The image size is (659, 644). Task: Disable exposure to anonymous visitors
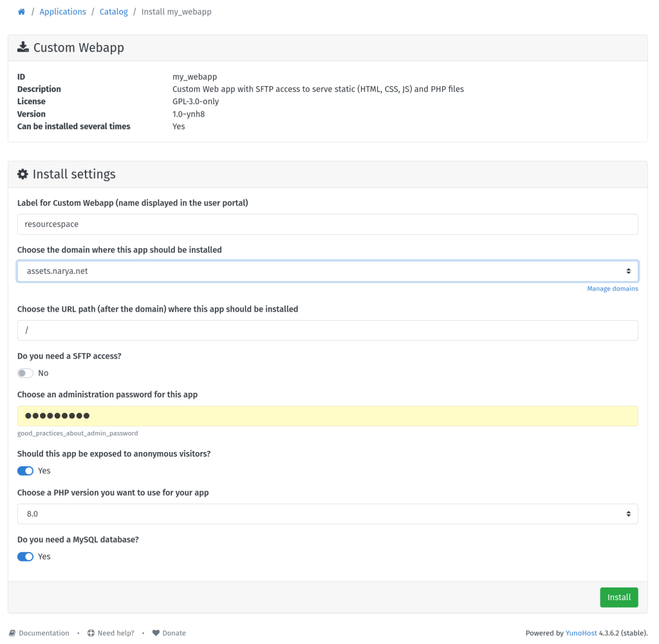pyautogui.click(x=25, y=471)
